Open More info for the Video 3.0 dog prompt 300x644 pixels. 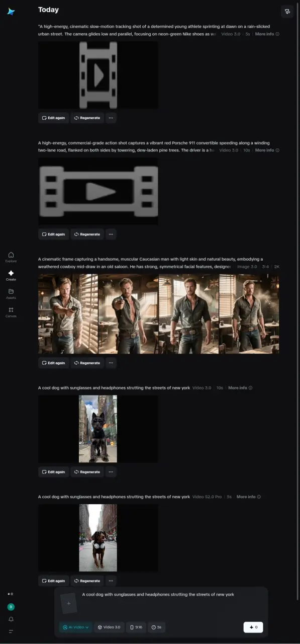pos(240,388)
